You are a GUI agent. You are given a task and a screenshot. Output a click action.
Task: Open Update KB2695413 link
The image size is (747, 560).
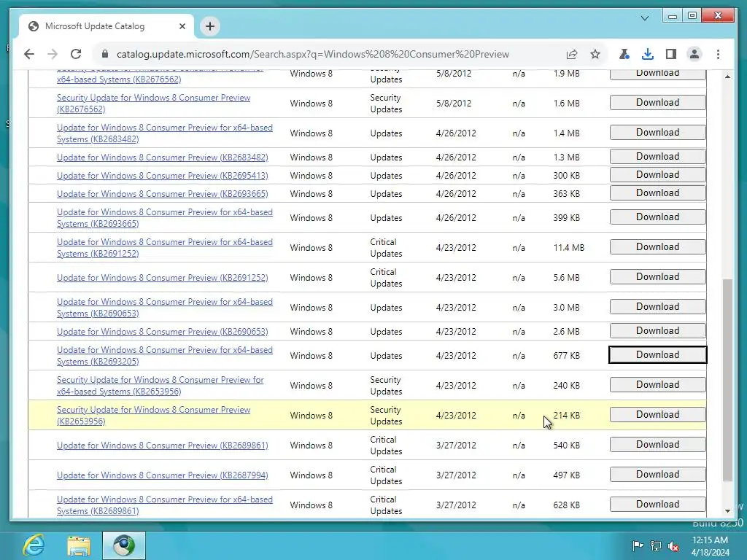click(163, 176)
